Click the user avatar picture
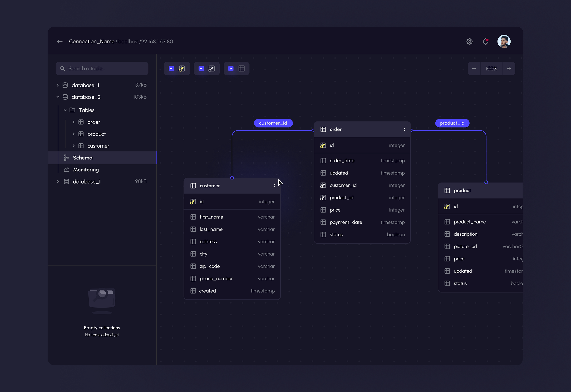 [504, 42]
